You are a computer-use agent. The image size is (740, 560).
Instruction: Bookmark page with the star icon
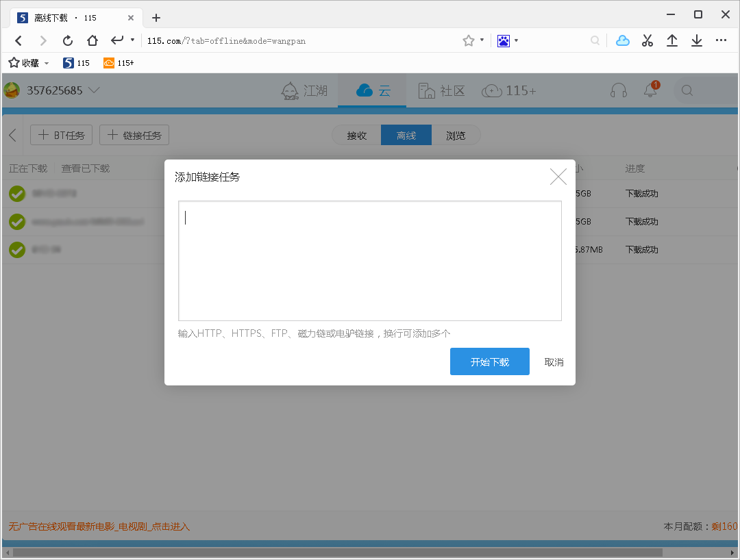pos(469,40)
